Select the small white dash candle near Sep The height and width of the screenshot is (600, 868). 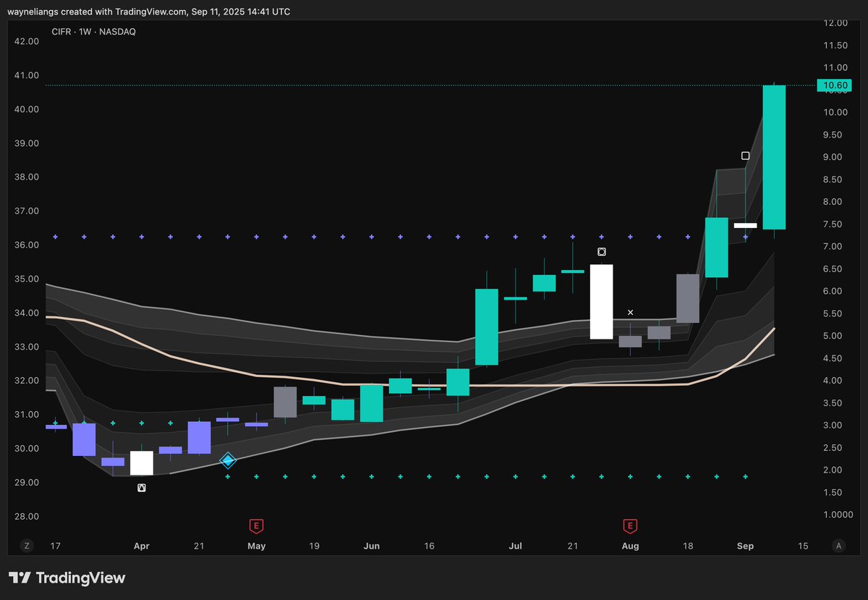click(x=745, y=225)
